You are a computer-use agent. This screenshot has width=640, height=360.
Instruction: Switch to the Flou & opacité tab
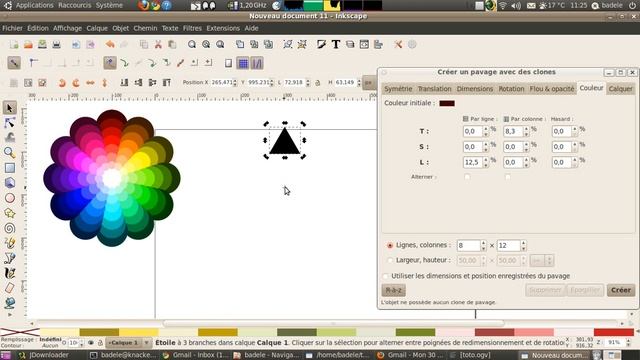point(552,89)
